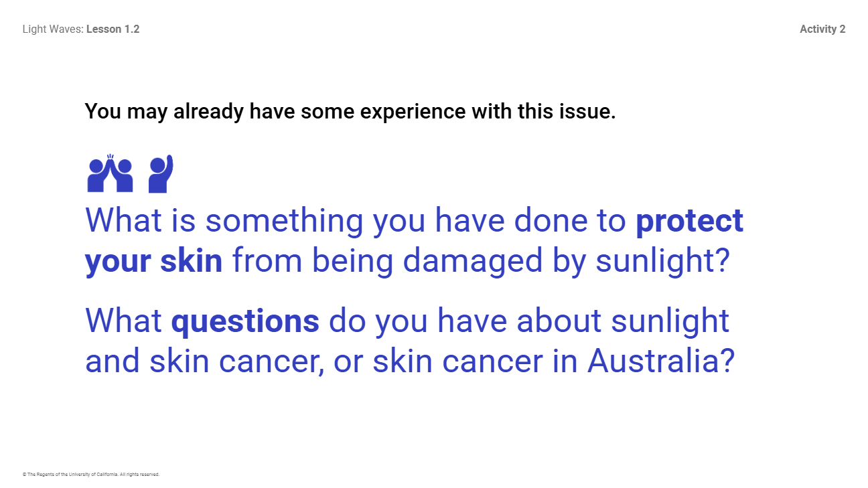Select the word "experience" in the black heading
The height and width of the screenshot is (488, 868).
pos(412,112)
